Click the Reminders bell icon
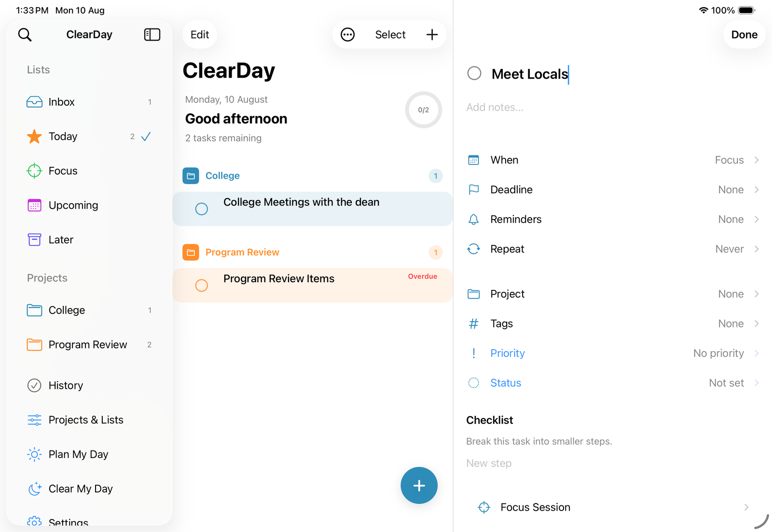The image size is (772, 532). [x=474, y=219]
